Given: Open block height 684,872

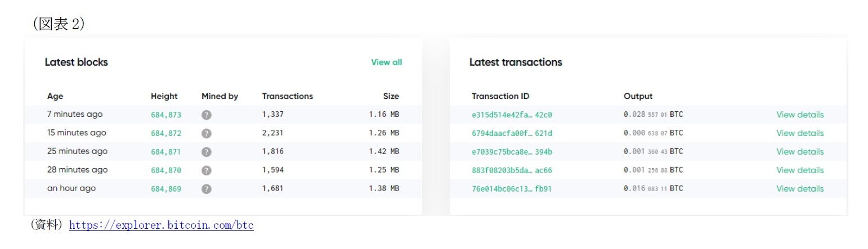Looking at the screenshot, I should (166, 133).
